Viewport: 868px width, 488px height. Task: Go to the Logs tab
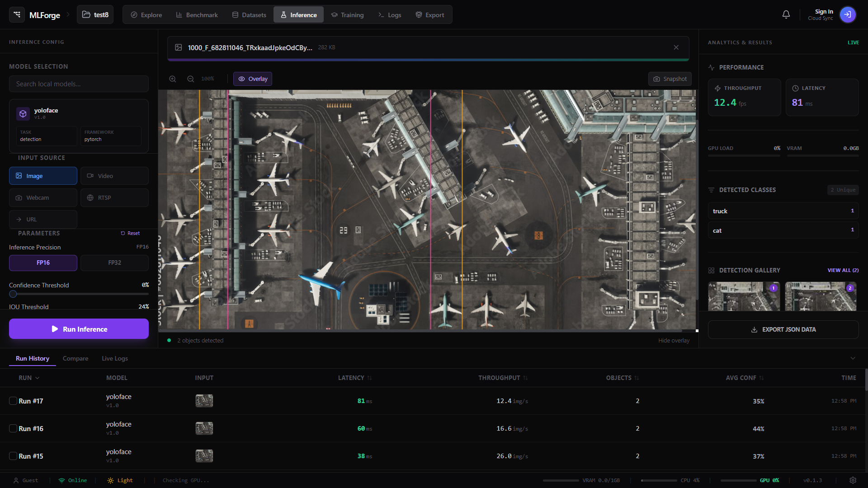(390, 15)
